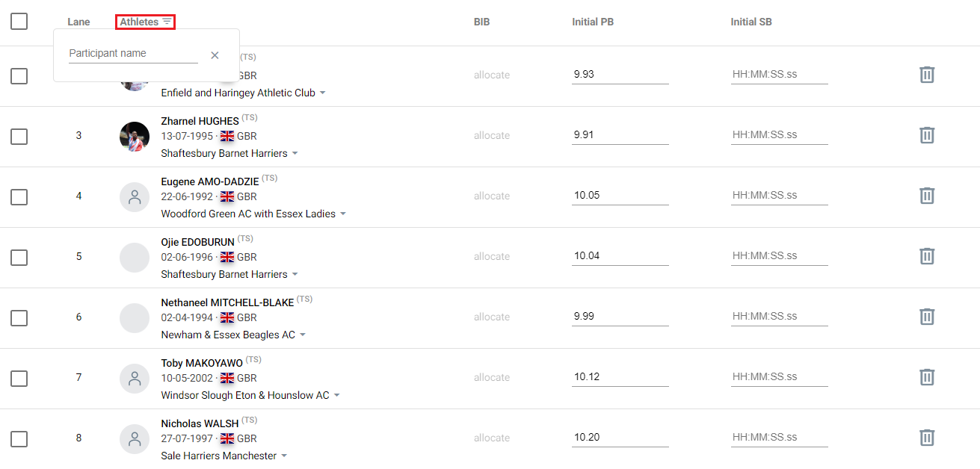Open Woodford Green AC club dropdown

point(343,213)
